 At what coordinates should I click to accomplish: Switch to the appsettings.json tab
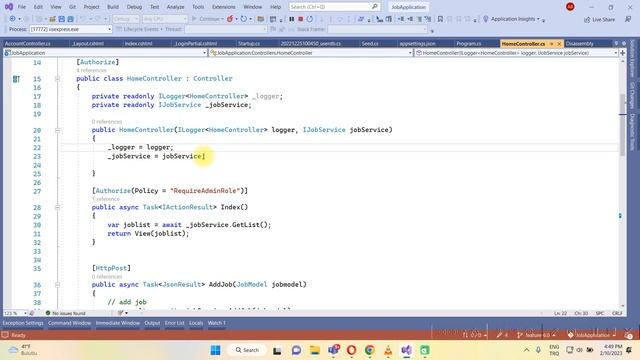tap(417, 43)
